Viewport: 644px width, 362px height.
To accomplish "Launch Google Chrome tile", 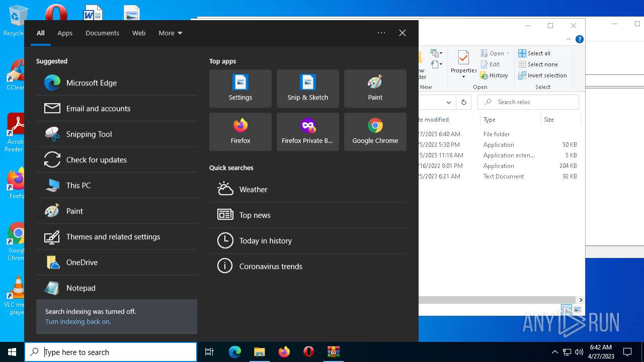I will (x=375, y=132).
